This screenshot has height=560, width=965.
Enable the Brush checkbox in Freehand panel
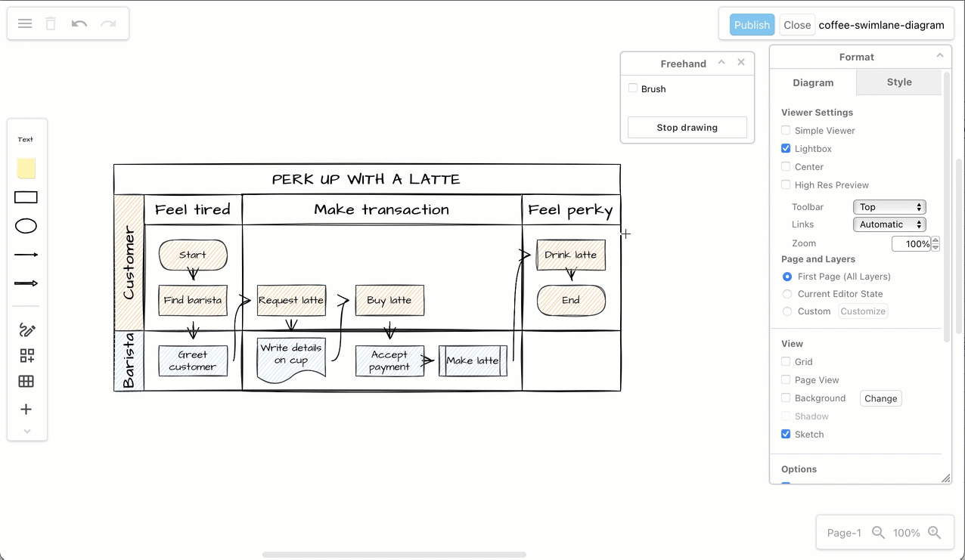pyautogui.click(x=633, y=88)
